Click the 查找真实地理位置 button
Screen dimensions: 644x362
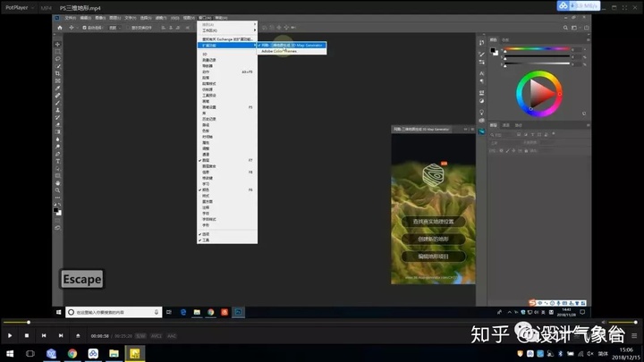click(x=433, y=222)
